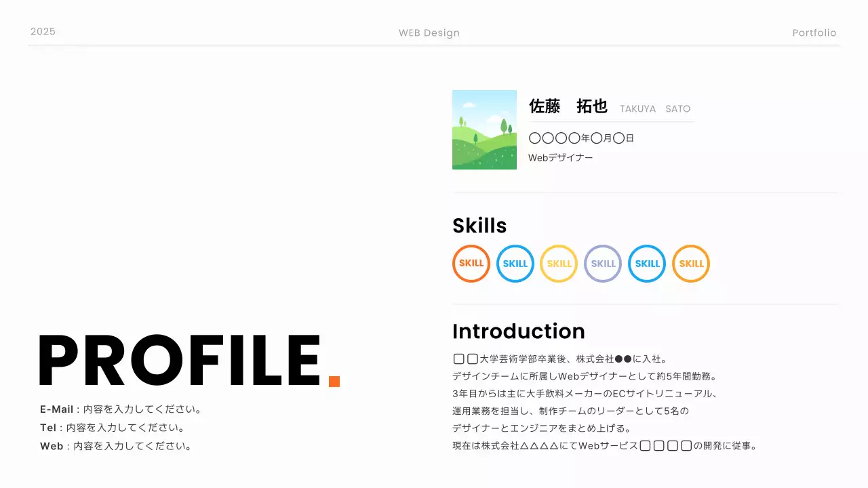This screenshot has width=868, height=488.
Task: Click the 2025 year label
Action: [x=43, y=30]
